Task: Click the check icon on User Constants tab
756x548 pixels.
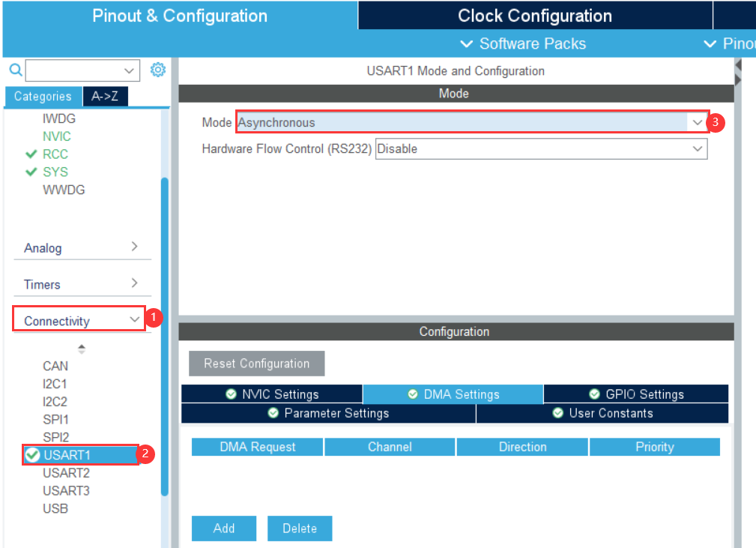Action: point(557,413)
